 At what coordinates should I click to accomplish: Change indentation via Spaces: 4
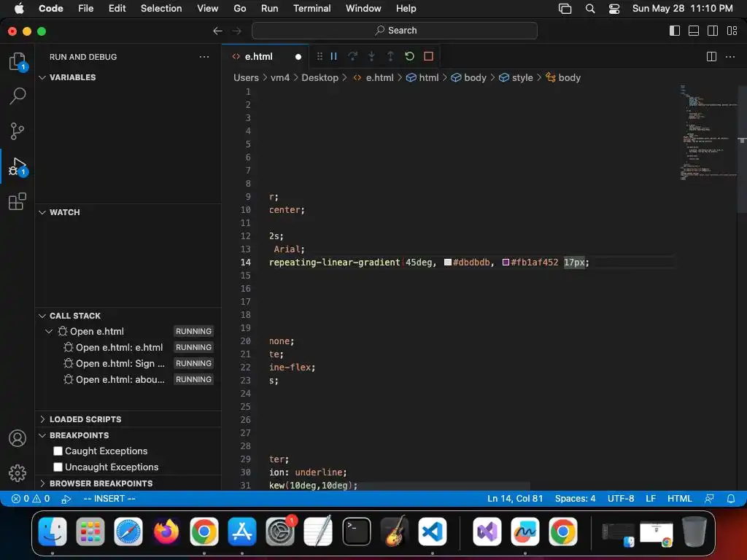point(575,499)
